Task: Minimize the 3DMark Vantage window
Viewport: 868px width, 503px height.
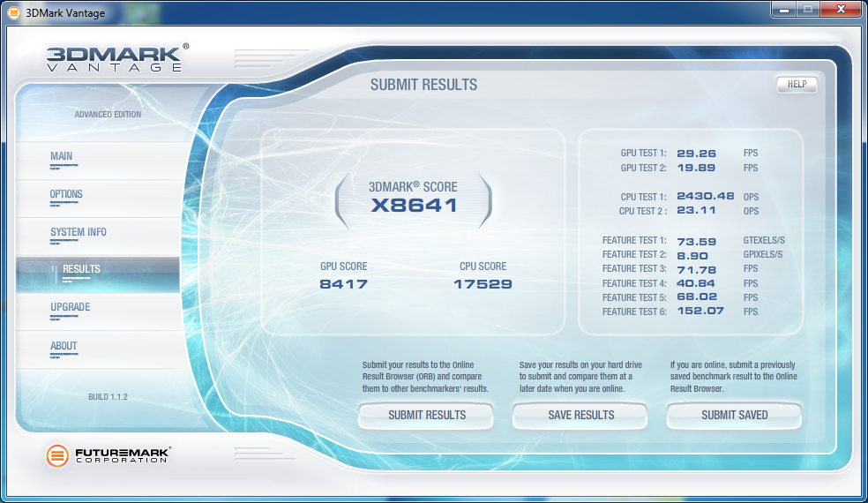Action: coord(782,10)
